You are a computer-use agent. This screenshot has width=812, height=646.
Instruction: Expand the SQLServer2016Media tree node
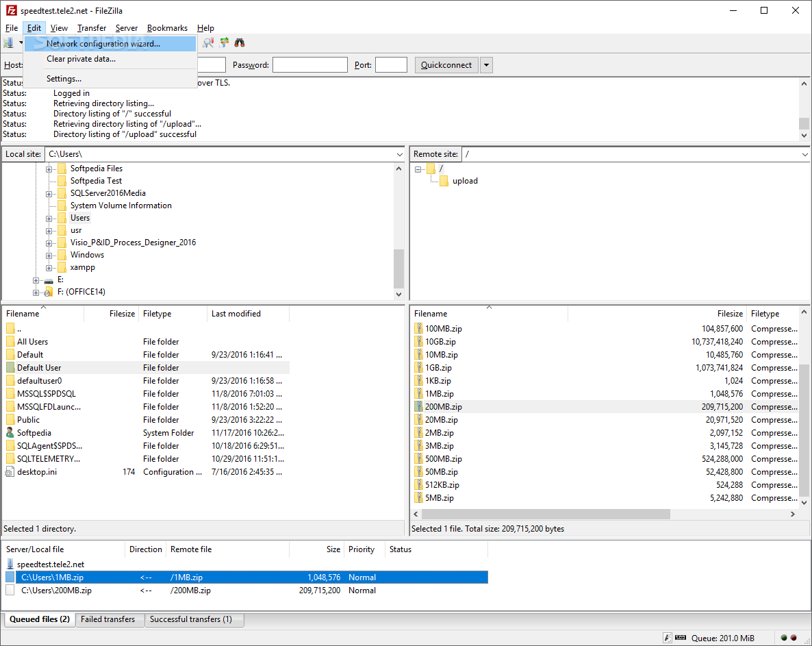click(x=49, y=194)
